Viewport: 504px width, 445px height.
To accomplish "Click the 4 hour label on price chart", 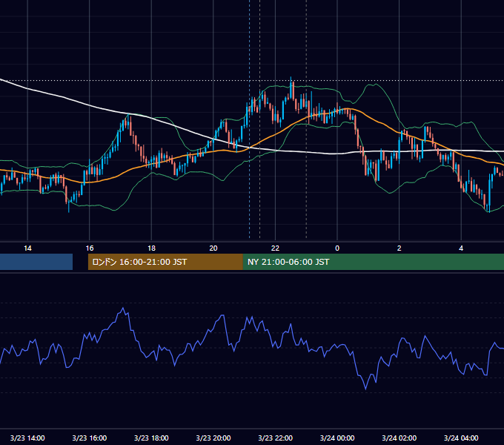I will (461, 248).
